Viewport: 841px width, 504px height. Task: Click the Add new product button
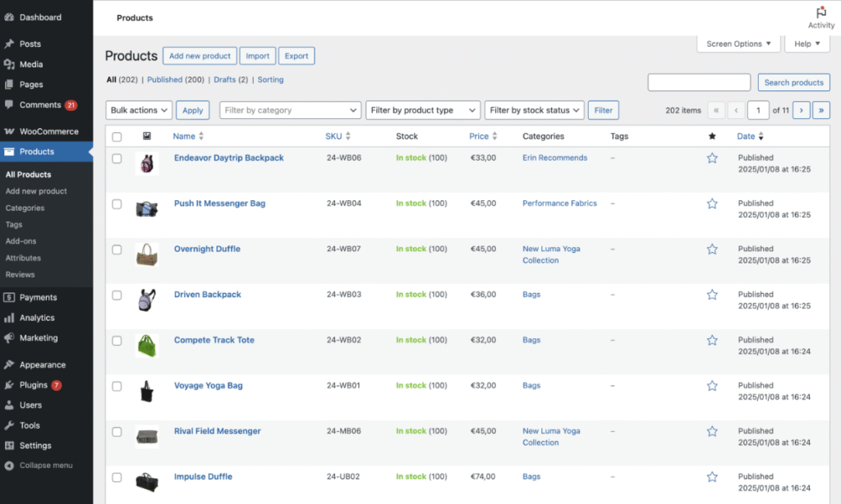tap(200, 56)
